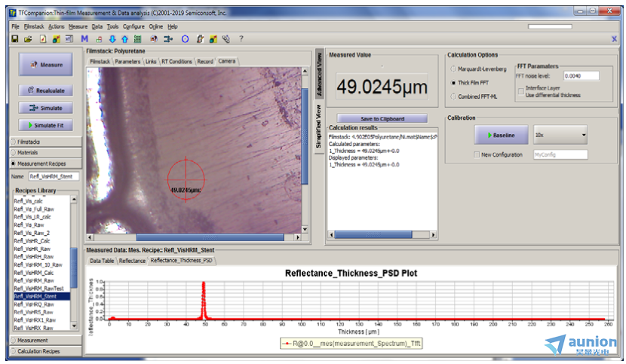Image resolution: width=626 pixels, height=364 pixels.
Task: Select the Measurement Recipes panel radio
Action: click(14, 164)
